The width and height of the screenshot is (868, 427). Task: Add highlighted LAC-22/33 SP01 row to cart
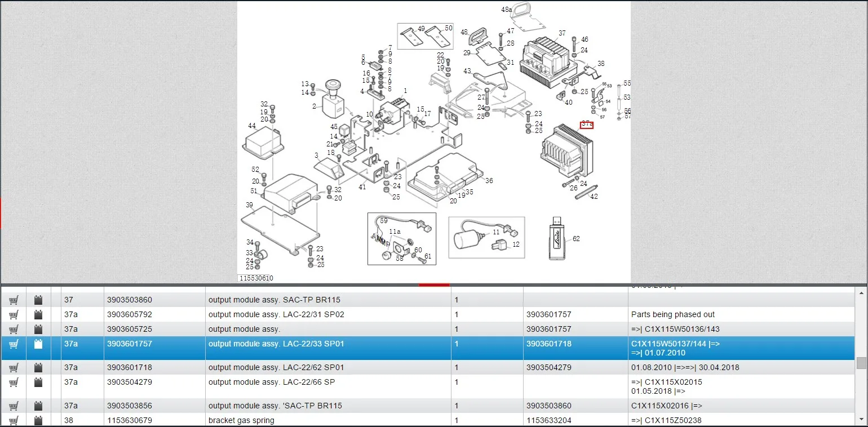(x=14, y=344)
